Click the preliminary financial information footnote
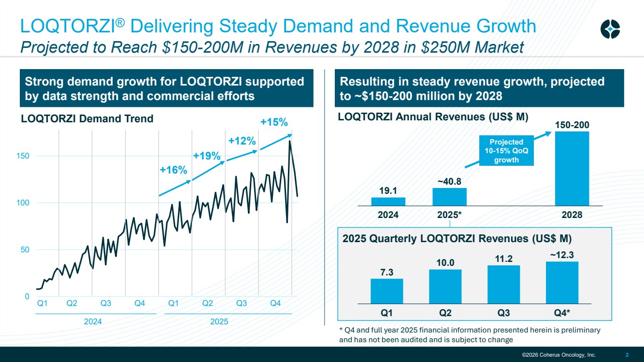The width and height of the screenshot is (644, 362). point(470,334)
